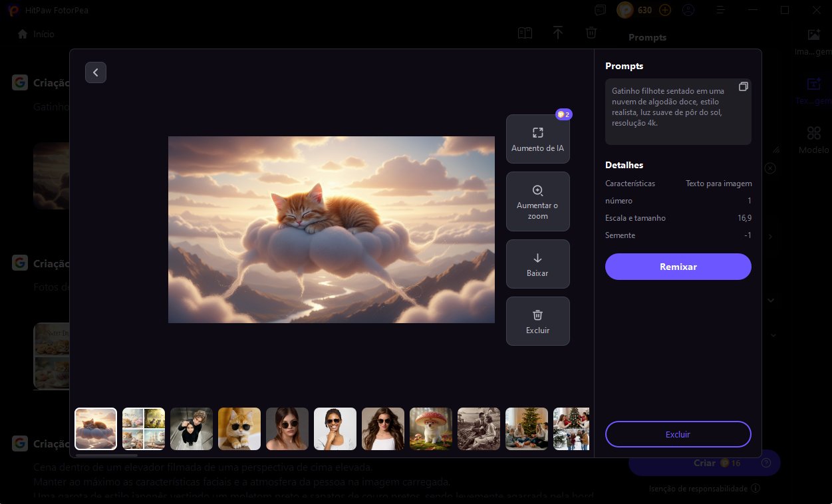Open the user account profile icon
The image size is (832, 504).
coord(688,10)
